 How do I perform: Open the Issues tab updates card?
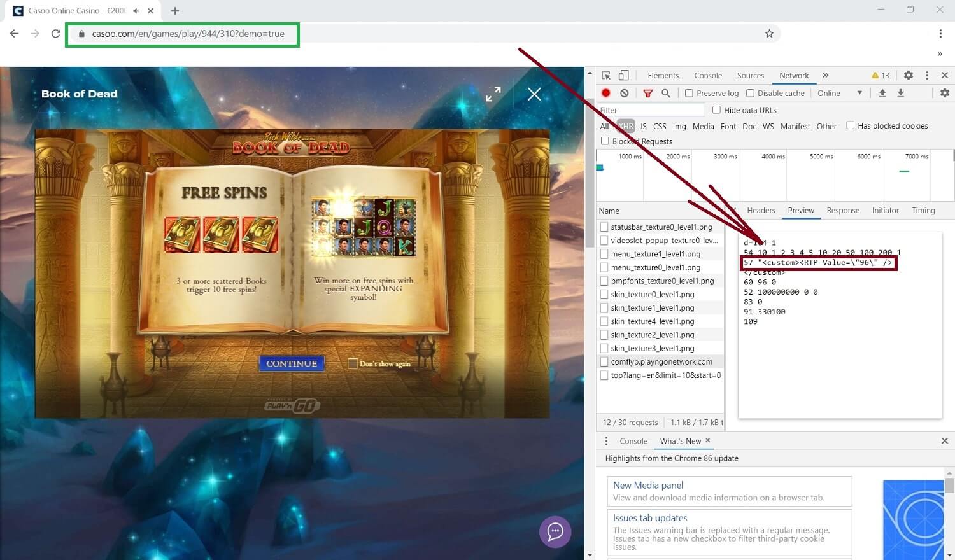[x=730, y=533]
